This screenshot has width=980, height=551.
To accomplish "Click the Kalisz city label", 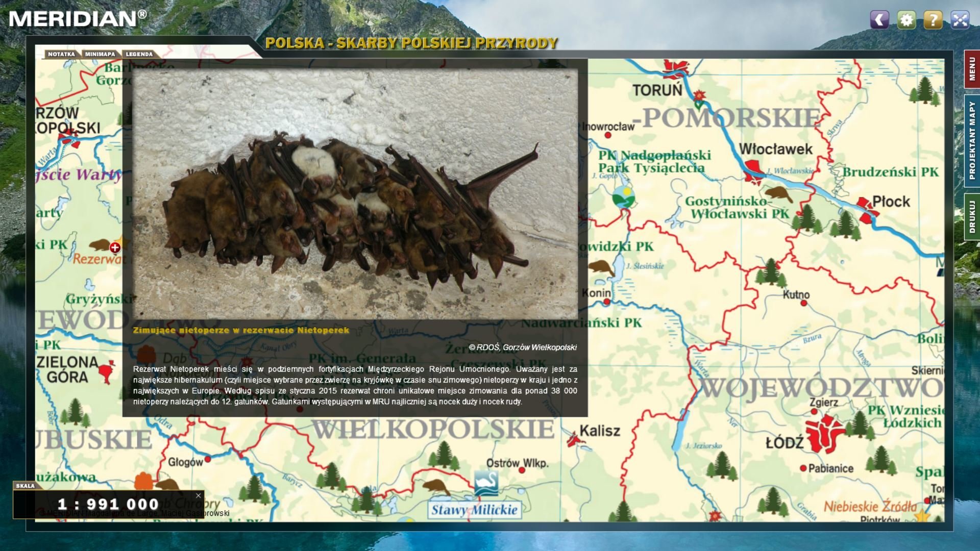I will pyautogui.click(x=600, y=431).
